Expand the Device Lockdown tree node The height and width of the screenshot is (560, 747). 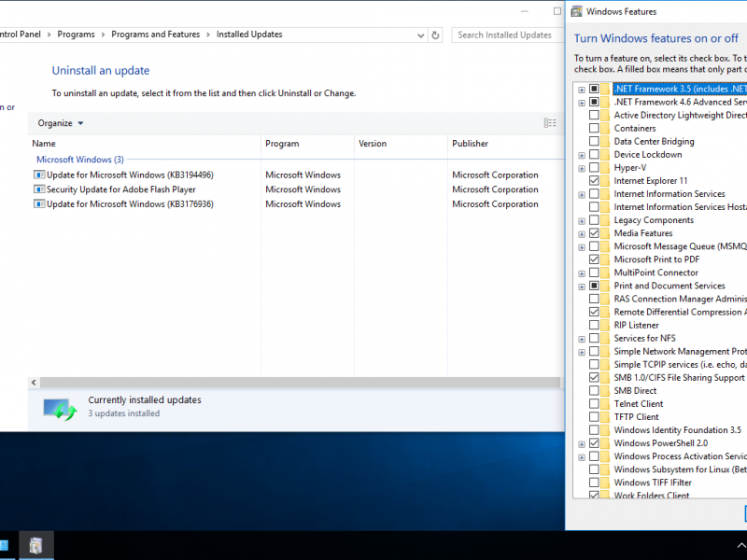(x=582, y=155)
